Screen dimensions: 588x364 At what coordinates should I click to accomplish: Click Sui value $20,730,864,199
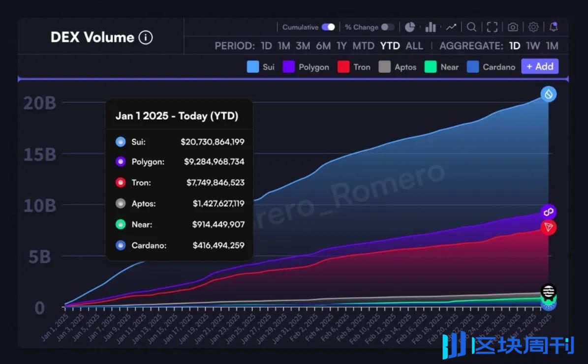(x=212, y=142)
